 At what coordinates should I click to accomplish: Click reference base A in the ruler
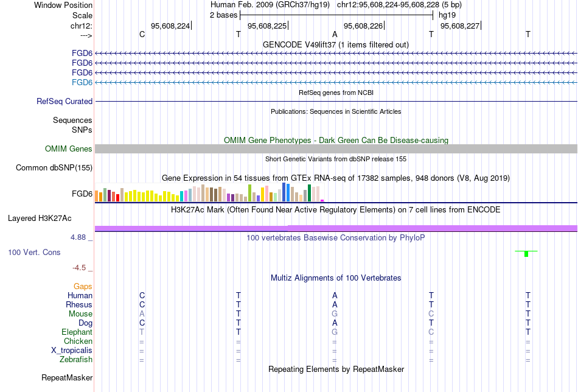(x=335, y=34)
